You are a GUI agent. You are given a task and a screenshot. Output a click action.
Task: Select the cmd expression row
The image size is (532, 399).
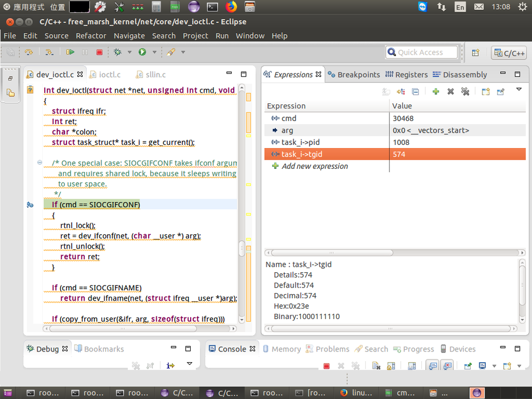pos(395,118)
